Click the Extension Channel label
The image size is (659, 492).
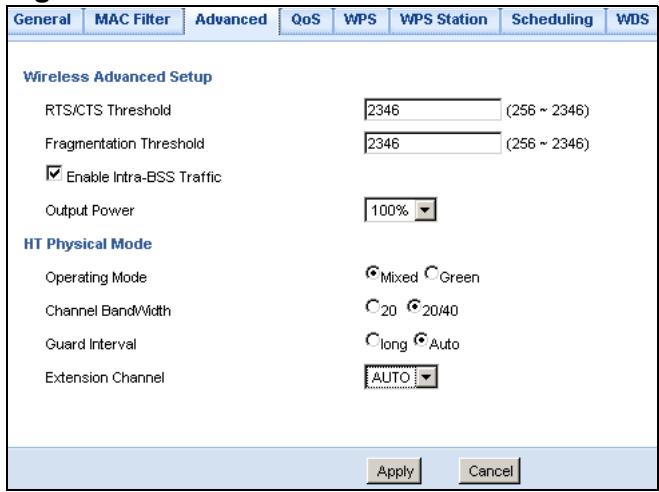[105, 378]
